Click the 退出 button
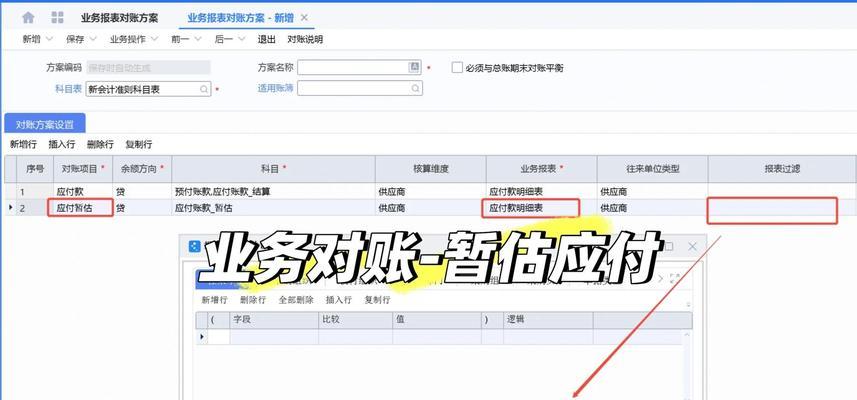 click(267, 39)
